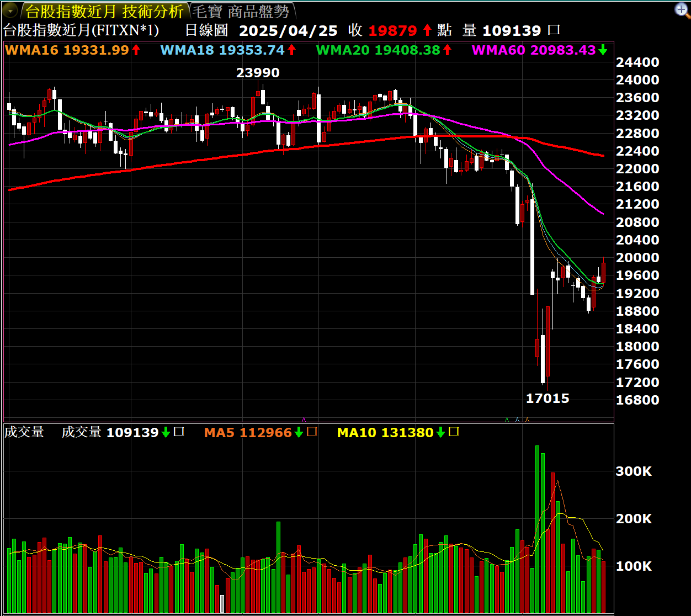Click the 日線圖 period label

(x=206, y=30)
